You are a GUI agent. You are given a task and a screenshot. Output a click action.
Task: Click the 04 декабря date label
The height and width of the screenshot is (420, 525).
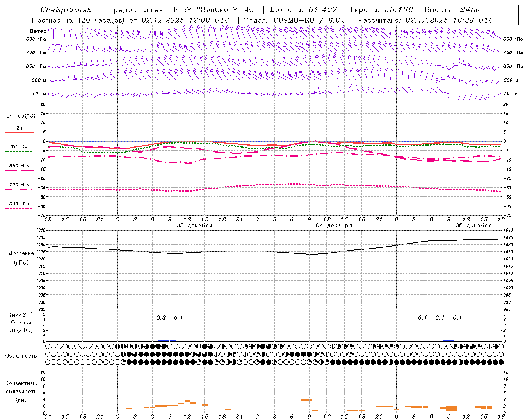click(333, 226)
